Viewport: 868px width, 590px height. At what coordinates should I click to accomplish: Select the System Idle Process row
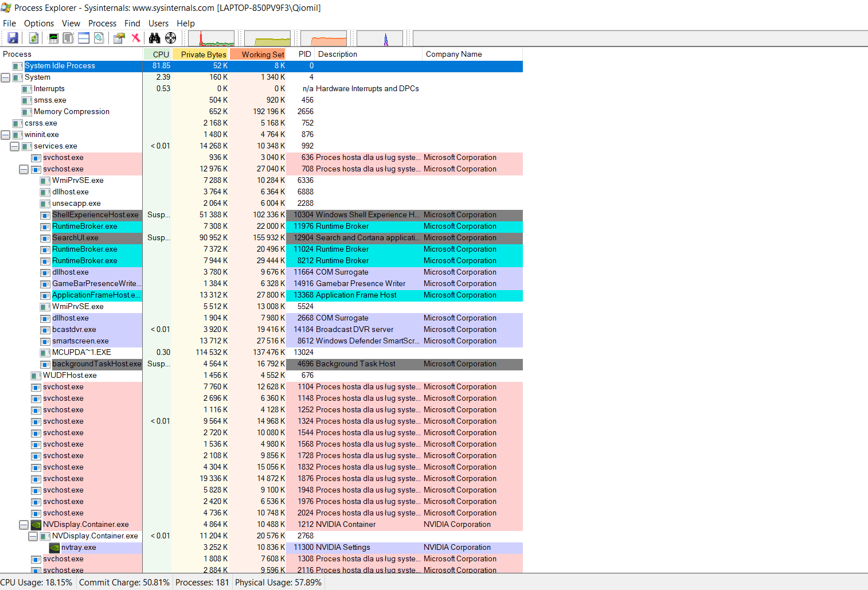(261, 66)
